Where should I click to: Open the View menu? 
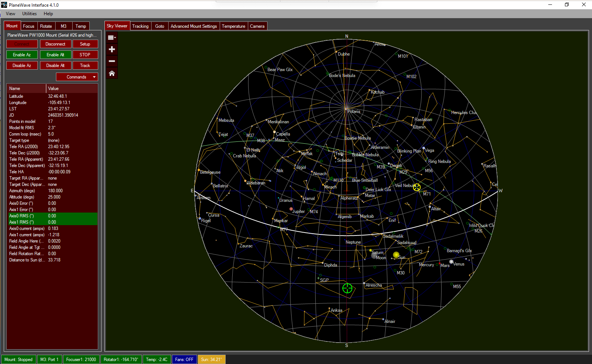tap(10, 14)
